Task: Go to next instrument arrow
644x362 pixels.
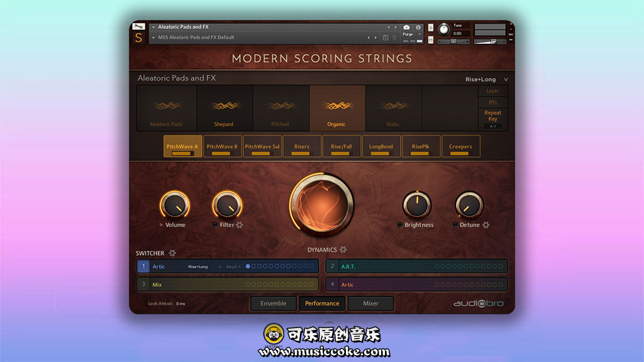Action: (x=396, y=27)
